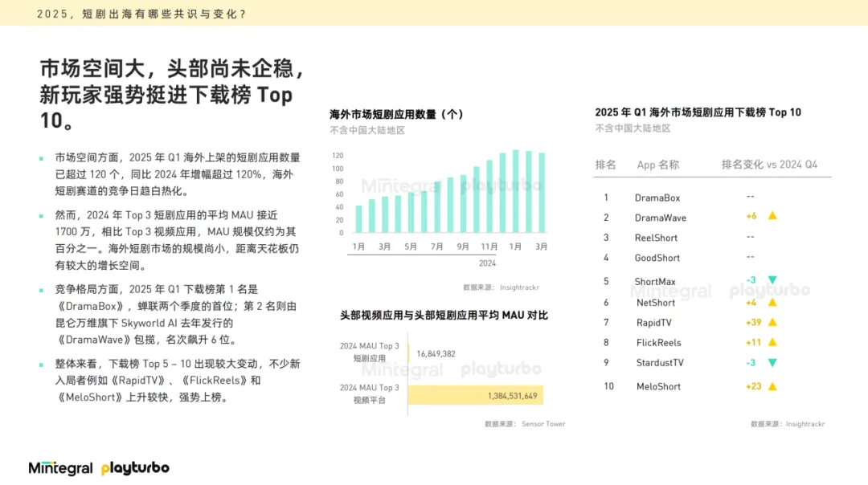Click the 排名 column header
Screen dimensions: 868x485
[606, 165]
